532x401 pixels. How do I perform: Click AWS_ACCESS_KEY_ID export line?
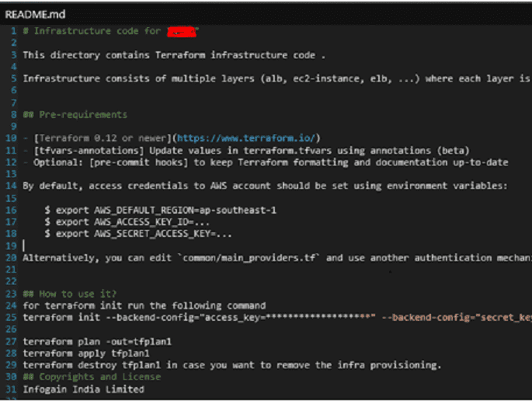(127, 222)
